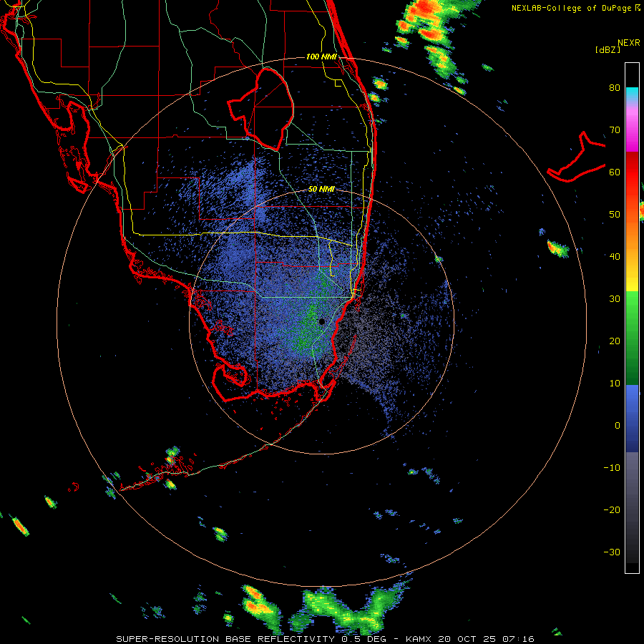Click the 20 value on the dBZ scale
The width and height of the screenshot is (644, 644).
click(615, 341)
